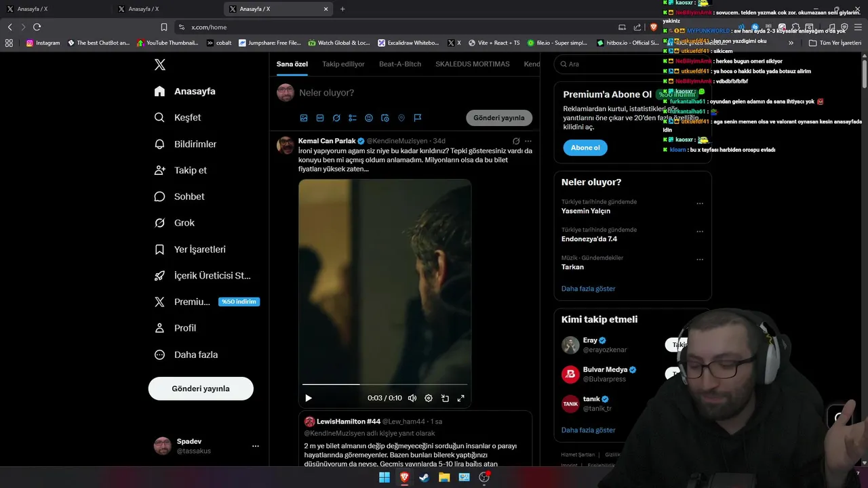Open Anasayfa in the sidebar
868x488 pixels.
point(185,91)
